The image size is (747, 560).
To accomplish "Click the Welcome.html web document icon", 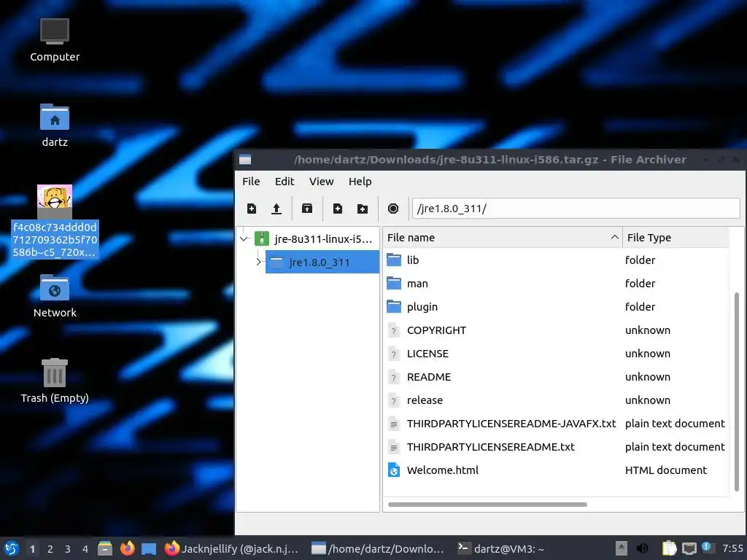I will [x=394, y=470].
